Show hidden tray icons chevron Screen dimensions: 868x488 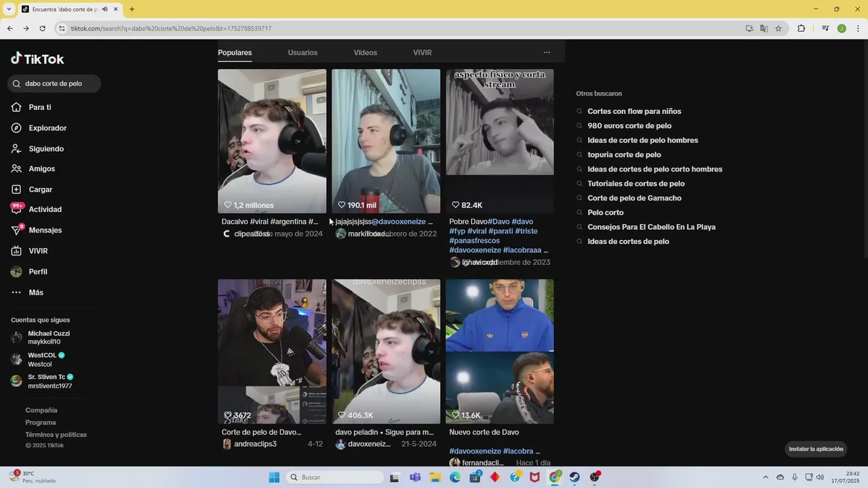pos(766,477)
